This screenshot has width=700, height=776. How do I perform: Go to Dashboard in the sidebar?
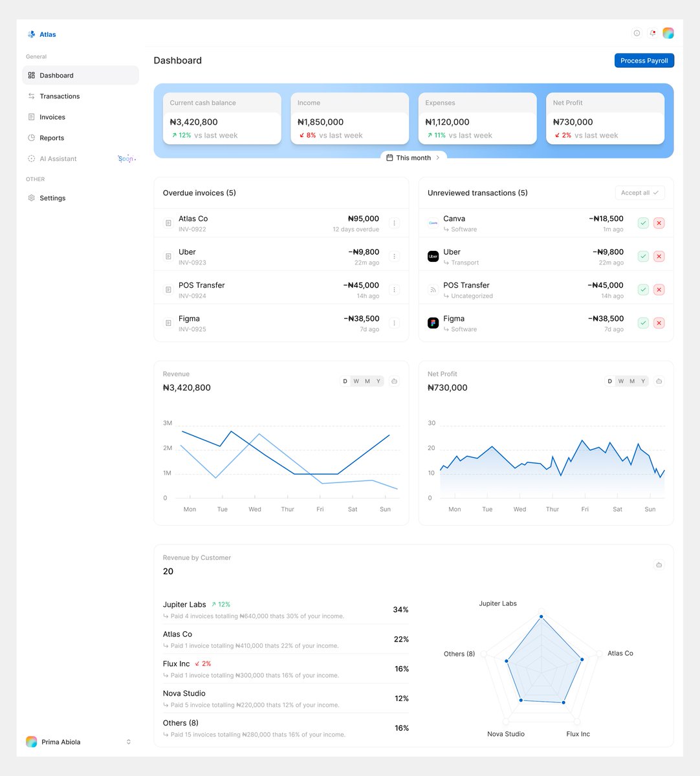tap(81, 75)
